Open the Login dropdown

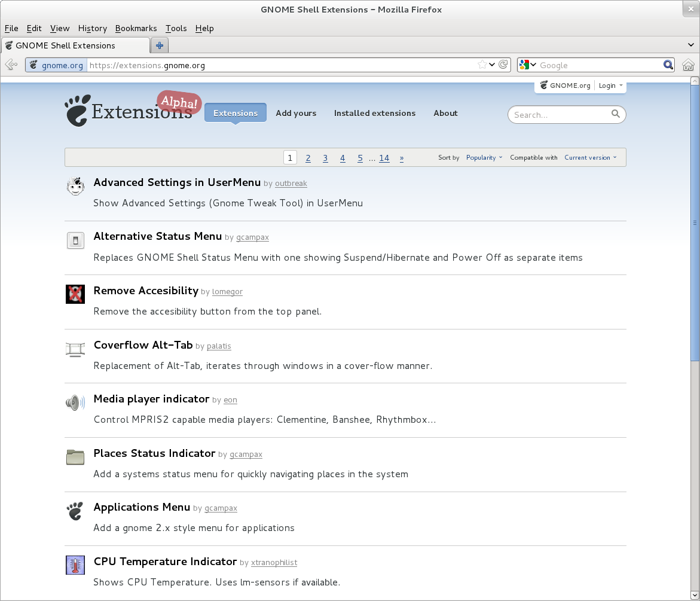pos(610,86)
